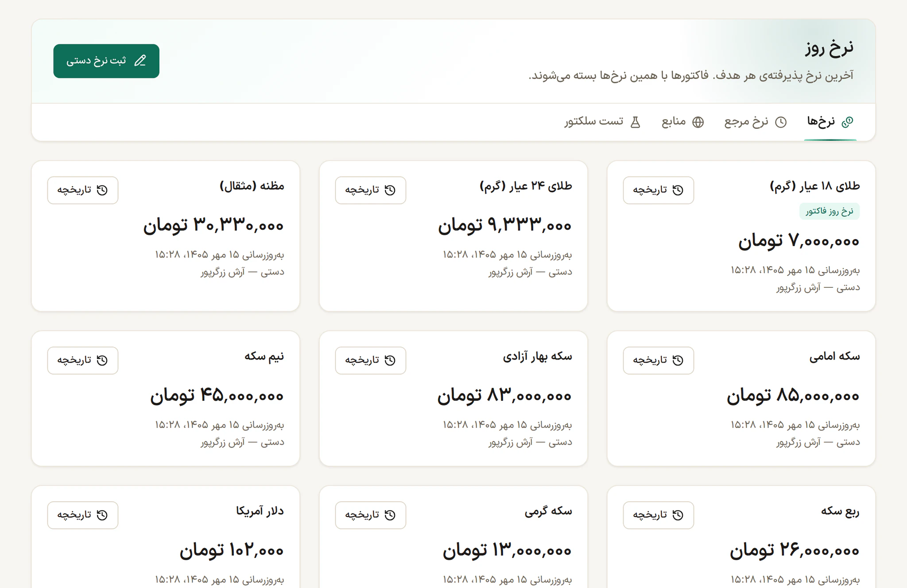The width and height of the screenshot is (907, 588).
Task: Click history icon in نیم سکه card
Action: click(x=102, y=360)
